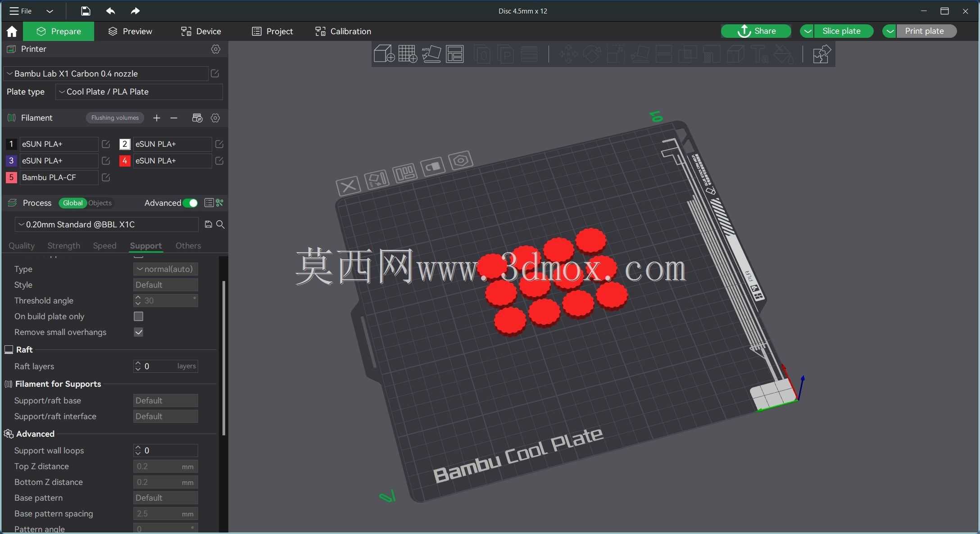The width and height of the screenshot is (980, 534).
Task: Save the process preset icon
Action: 209,224
